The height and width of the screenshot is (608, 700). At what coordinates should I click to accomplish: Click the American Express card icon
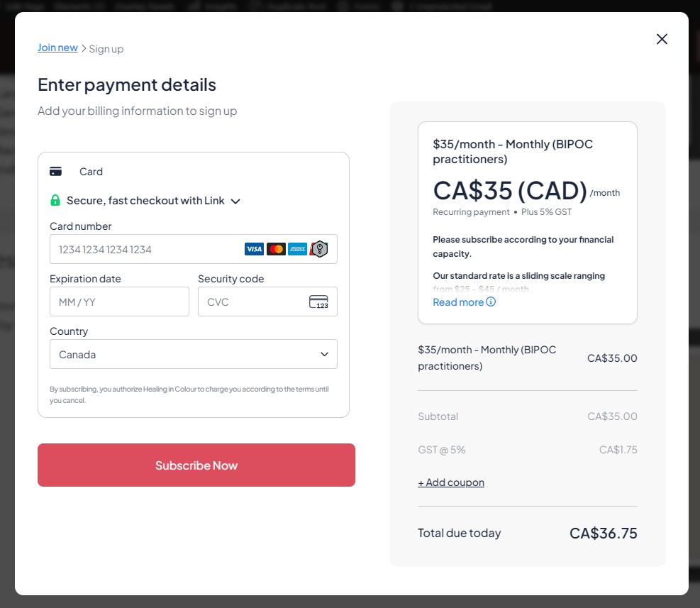(x=298, y=249)
